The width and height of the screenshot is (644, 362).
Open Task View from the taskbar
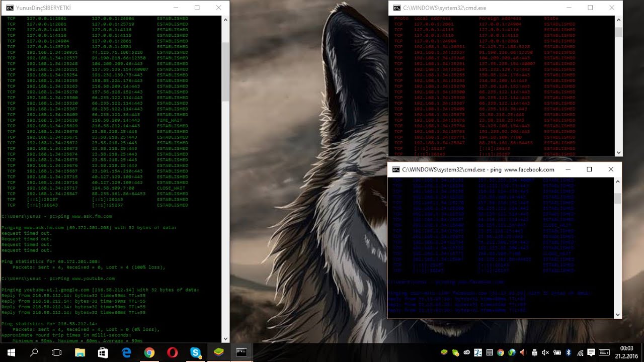coord(56,353)
